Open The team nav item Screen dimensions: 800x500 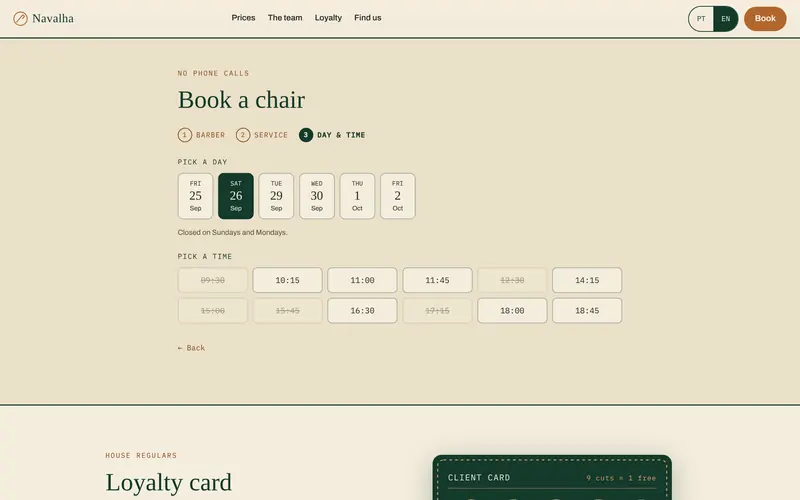coord(285,18)
